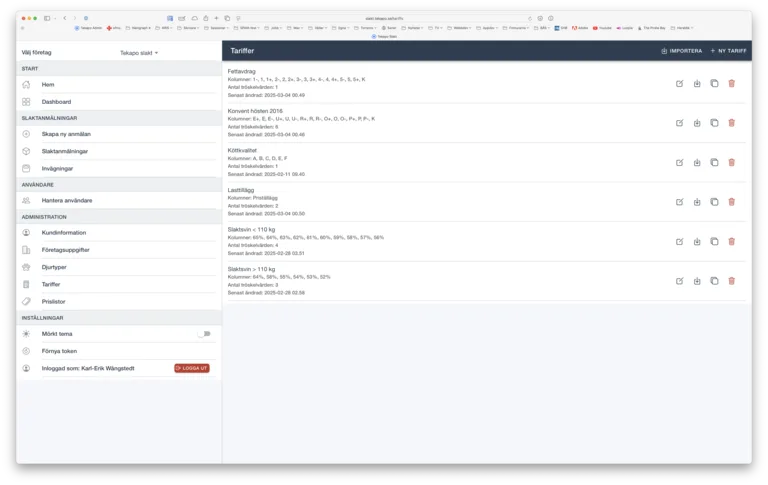Viewport: 768px width, 485px height.
Task: Copy the Lasttillägg tariff
Action: pos(714,202)
